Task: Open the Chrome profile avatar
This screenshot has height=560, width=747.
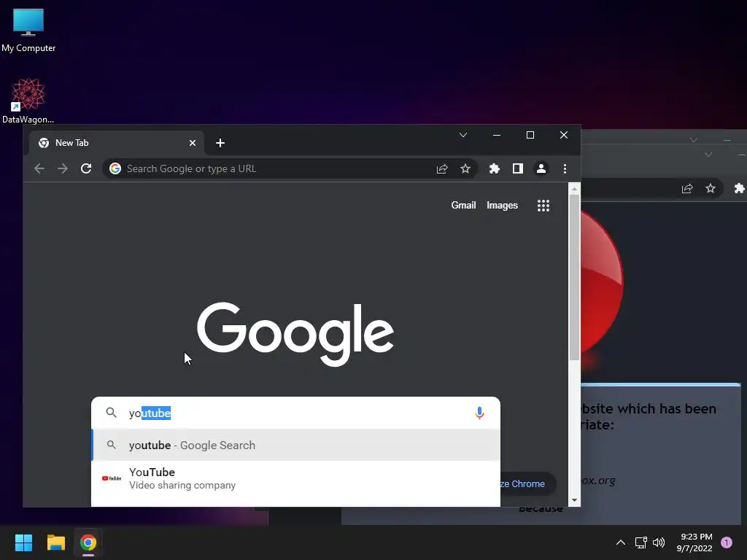Action: [x=541, y=168]
